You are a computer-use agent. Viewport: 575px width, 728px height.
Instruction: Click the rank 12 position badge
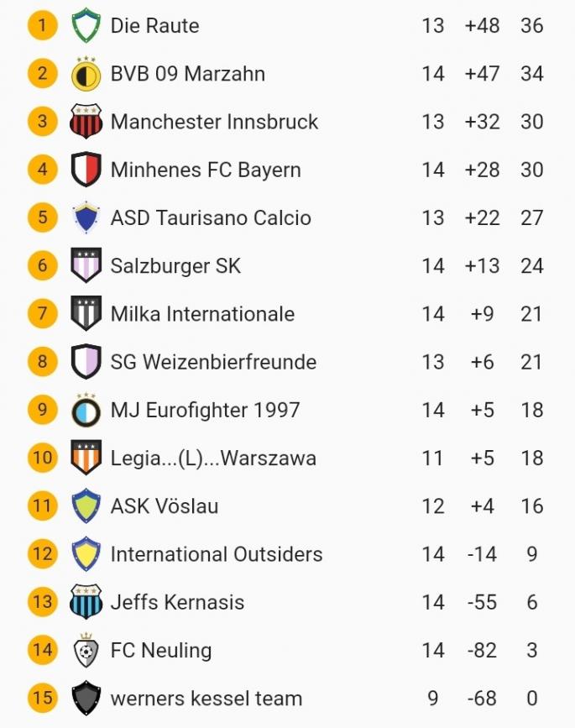[x=42, y=554]
